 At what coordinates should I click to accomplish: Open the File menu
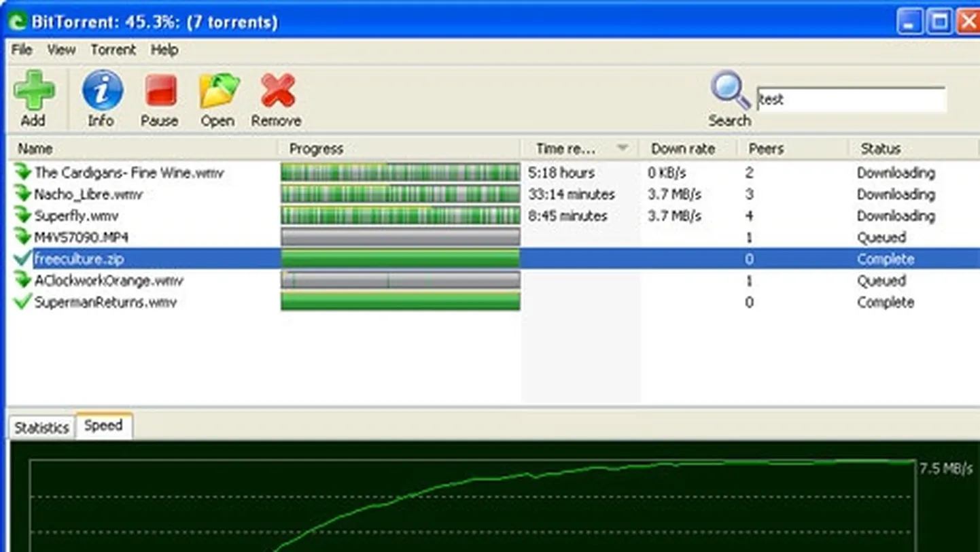click(22, 50)
